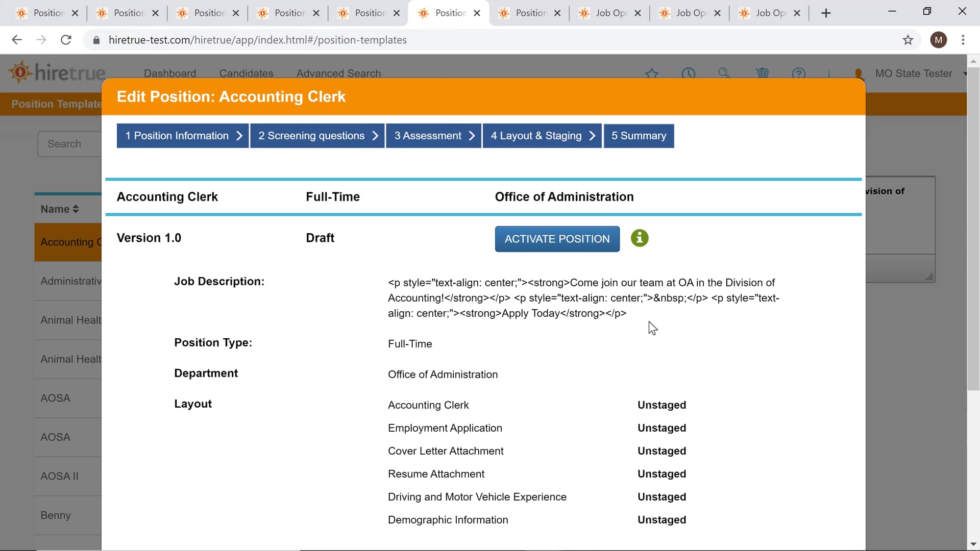Close the first Position browser tab
The width and height of the screenshot is (980, 551).
tap(75, 13)
